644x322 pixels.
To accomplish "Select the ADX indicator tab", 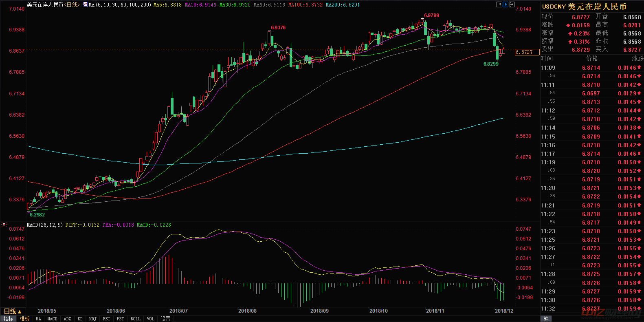I will (x=68, y=319).
